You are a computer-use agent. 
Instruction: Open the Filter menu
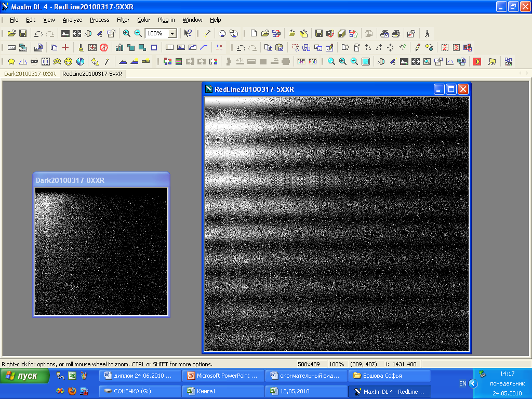[123, 20]
